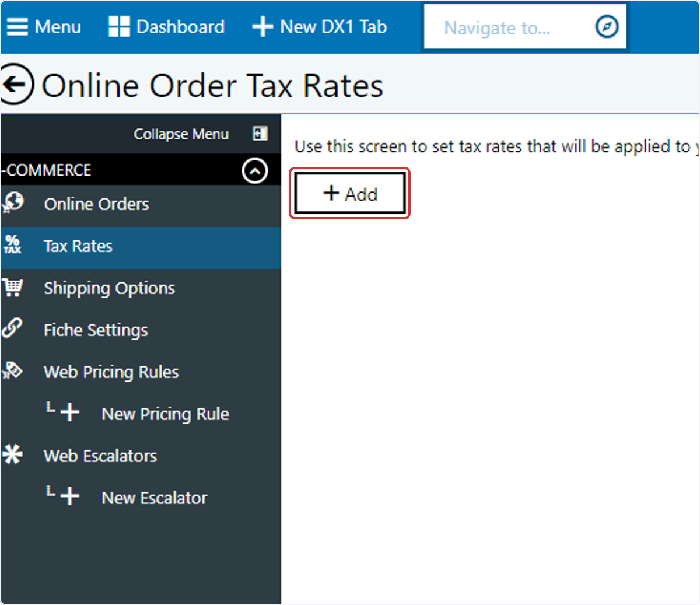This screenshot has height=605, width=700.
Task: Click the asterisk Web Escalators icon
Action: pyautogui.click(x=13, y=454)
